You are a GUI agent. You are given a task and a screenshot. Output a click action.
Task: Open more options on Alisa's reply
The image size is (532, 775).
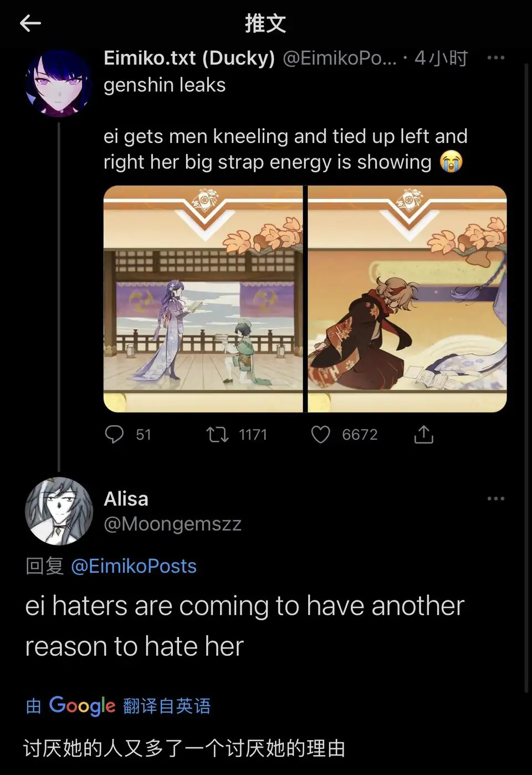[x=495, y=498]
